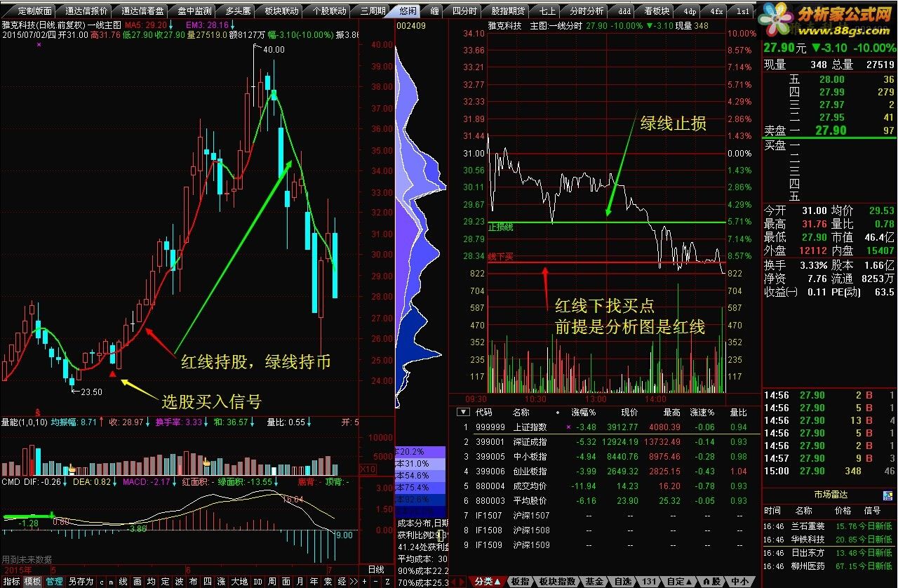The height and width of the screenshot is (588, 898).
Task: Zoom out chart with - button
Action: (376, 582)
